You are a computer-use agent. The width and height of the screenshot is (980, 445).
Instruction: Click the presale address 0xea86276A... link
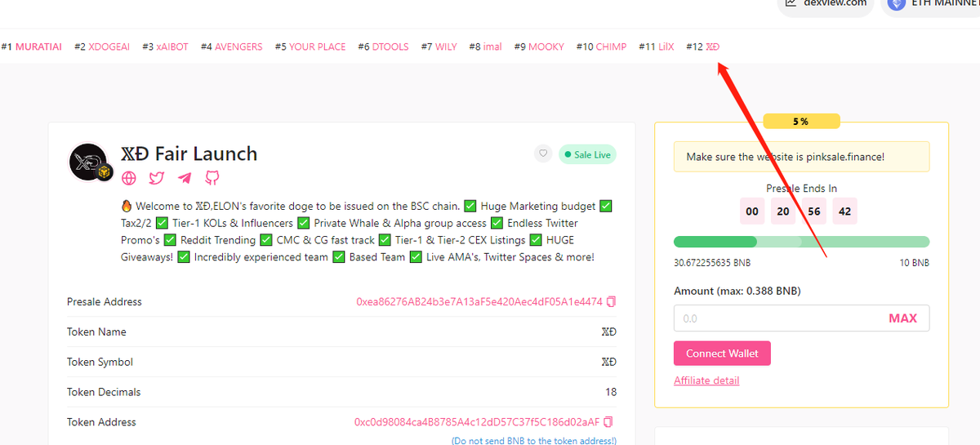pos(479,301)
